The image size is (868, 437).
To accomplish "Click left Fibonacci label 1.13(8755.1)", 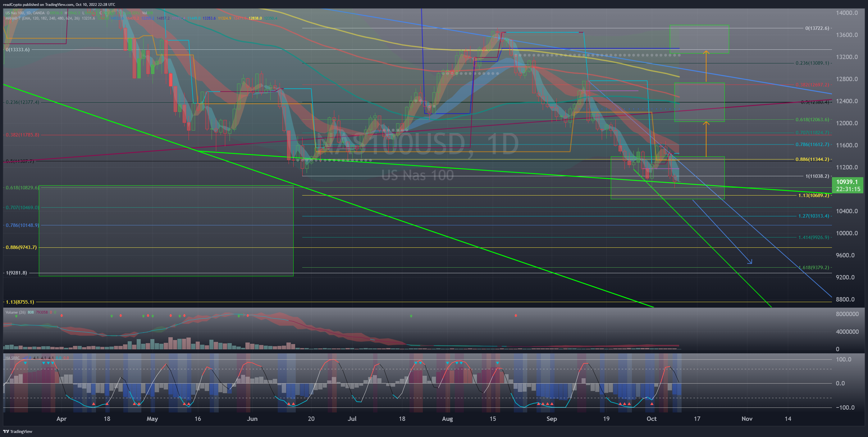I will 20,302.
